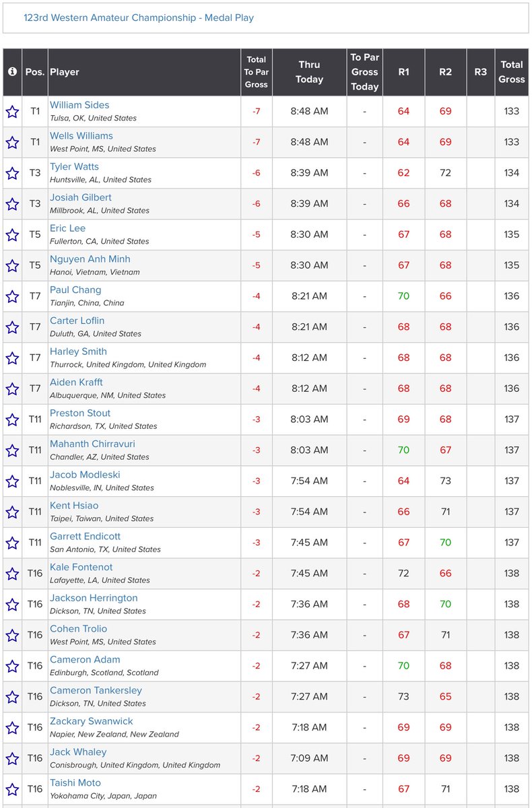
Task: Open Wells Williams player profile
Action: [x=81, y=136]
